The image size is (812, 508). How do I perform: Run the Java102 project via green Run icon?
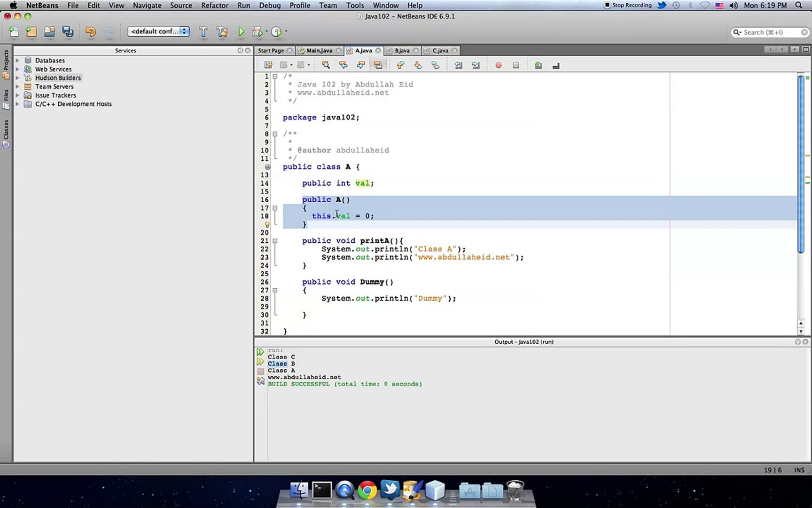(x=241, y=32)
